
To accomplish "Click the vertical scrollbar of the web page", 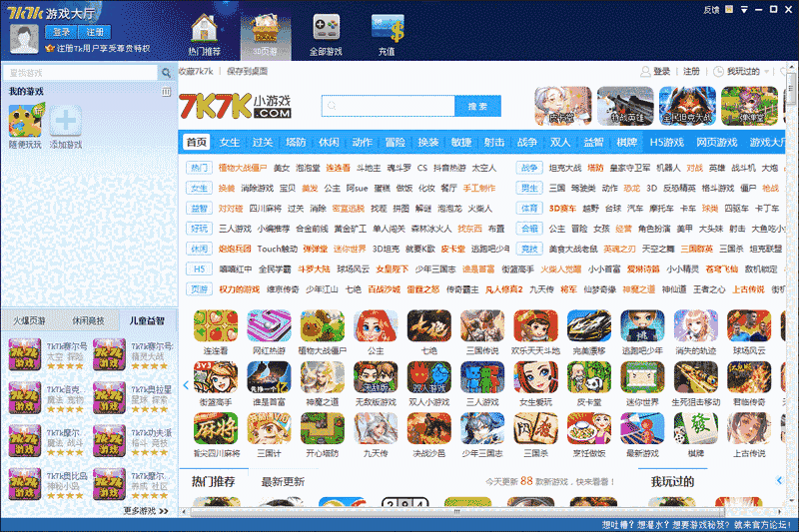I will [791, 89].
